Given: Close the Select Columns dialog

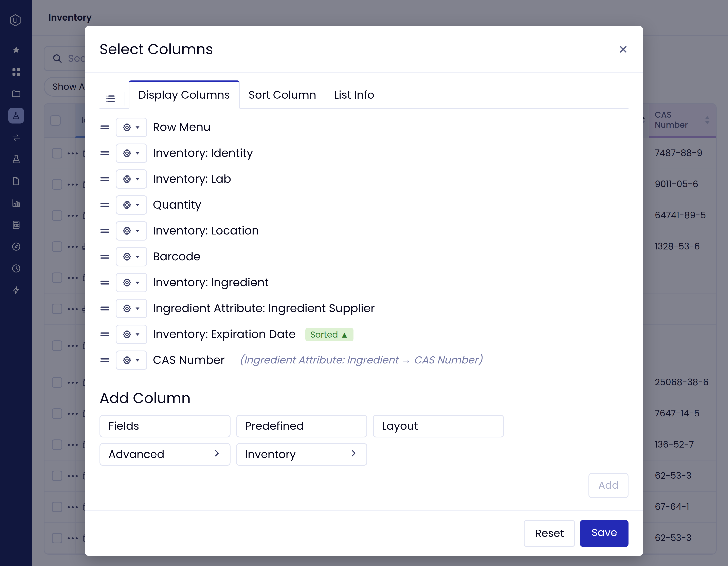Looking at the screenshot, I should coord(623,49).
